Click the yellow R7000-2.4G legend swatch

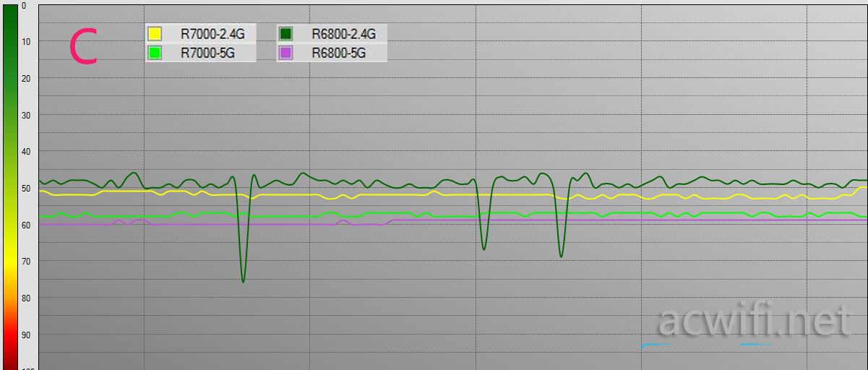[154, 33]
